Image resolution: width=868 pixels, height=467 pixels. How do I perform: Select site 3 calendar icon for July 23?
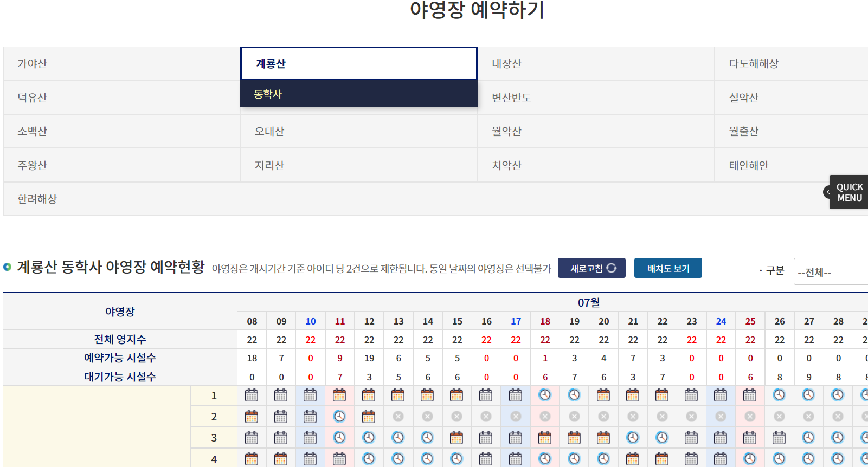[691, 437]
